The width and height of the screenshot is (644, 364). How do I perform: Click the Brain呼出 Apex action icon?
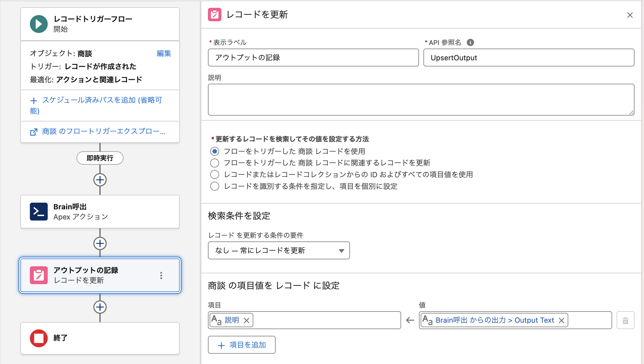click(x=39, y=212)
